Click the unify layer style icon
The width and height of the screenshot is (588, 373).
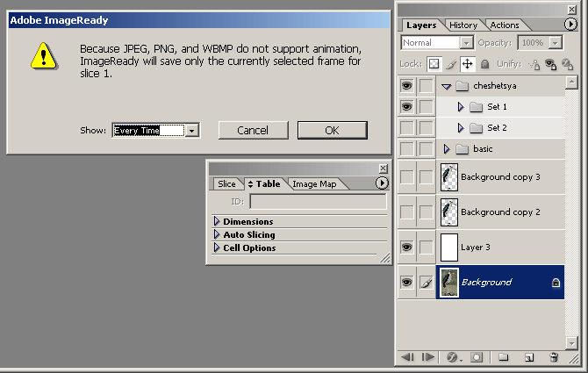(567, 64)
